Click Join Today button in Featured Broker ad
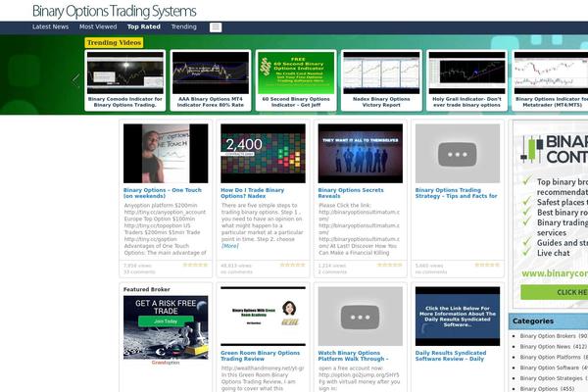Image resolution: width=588 pixels, height=392 pixels. tap(166, 321)
